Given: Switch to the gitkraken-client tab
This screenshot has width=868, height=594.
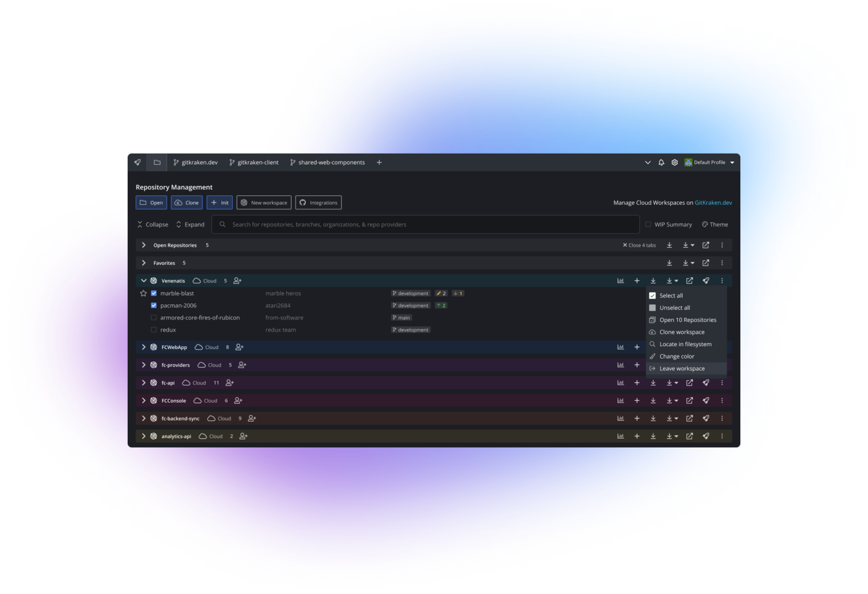Looking at the screenshot, I should 254,163.
